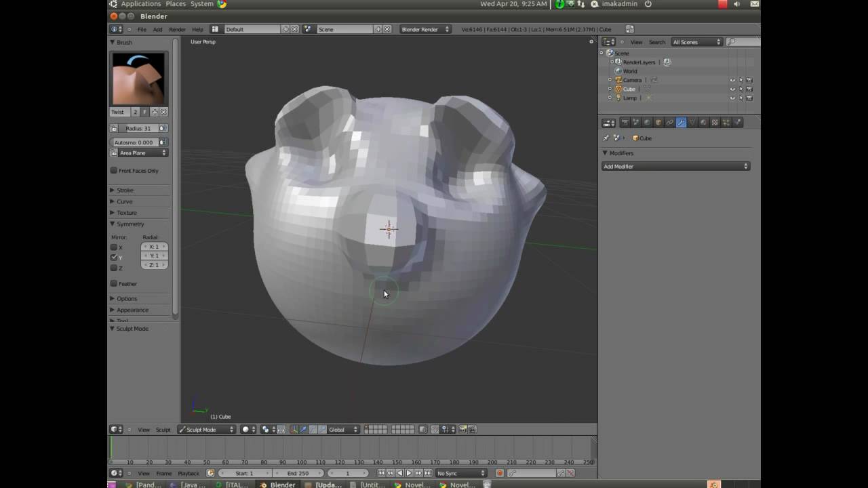
Task: Click the OpenGL render image icon
Action: (463, 429)
